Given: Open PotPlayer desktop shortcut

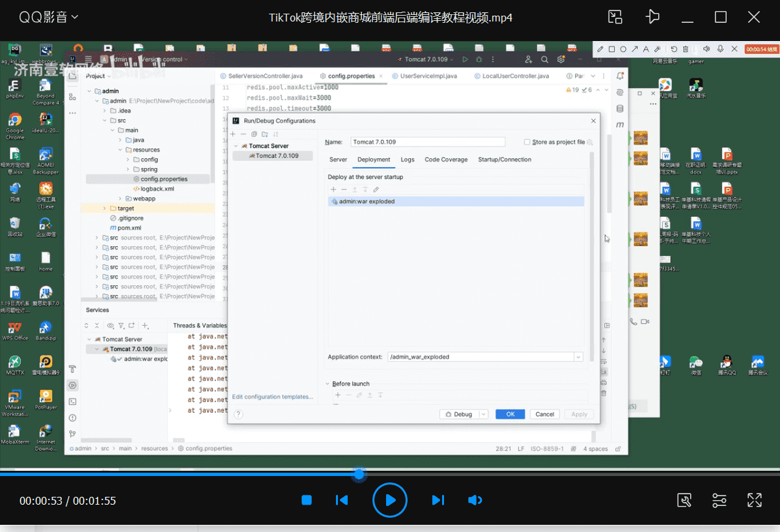Looking at the screenshot, I should point(46,400).
